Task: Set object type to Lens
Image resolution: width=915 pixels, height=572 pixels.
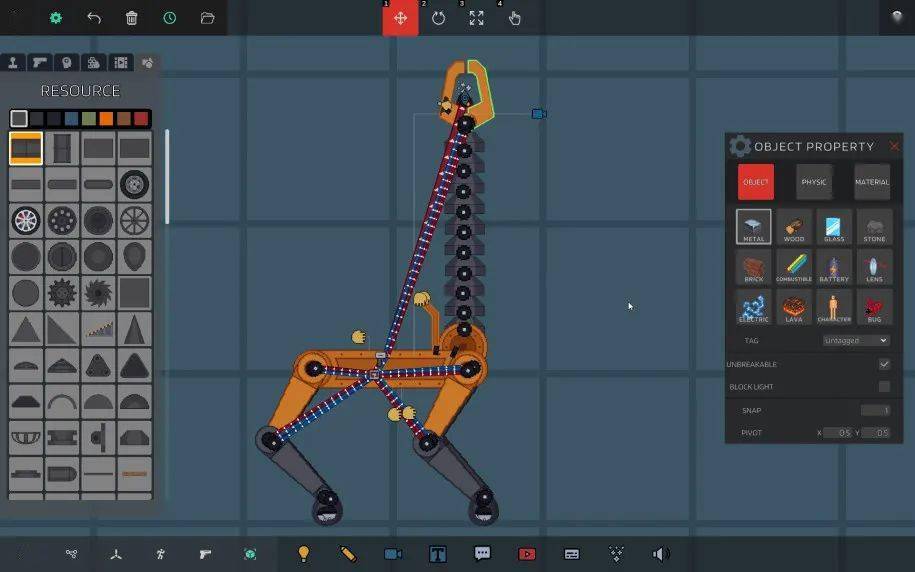Action: pos(874,267)
